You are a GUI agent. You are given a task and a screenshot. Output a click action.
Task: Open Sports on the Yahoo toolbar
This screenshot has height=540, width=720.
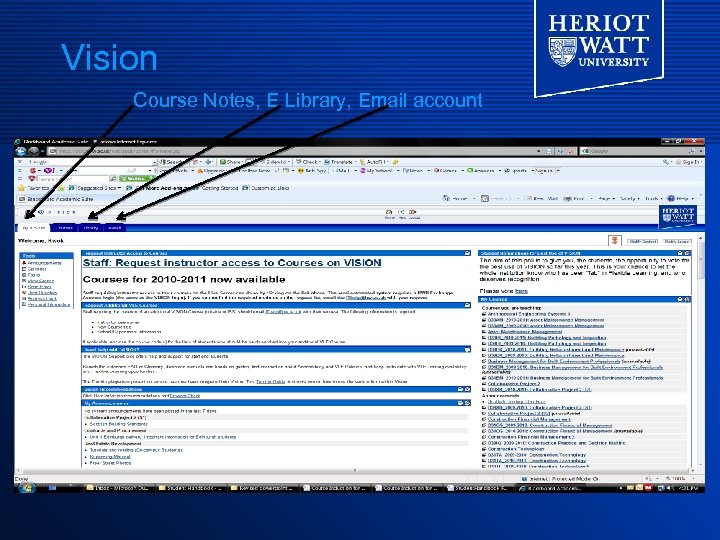(516, 170)
